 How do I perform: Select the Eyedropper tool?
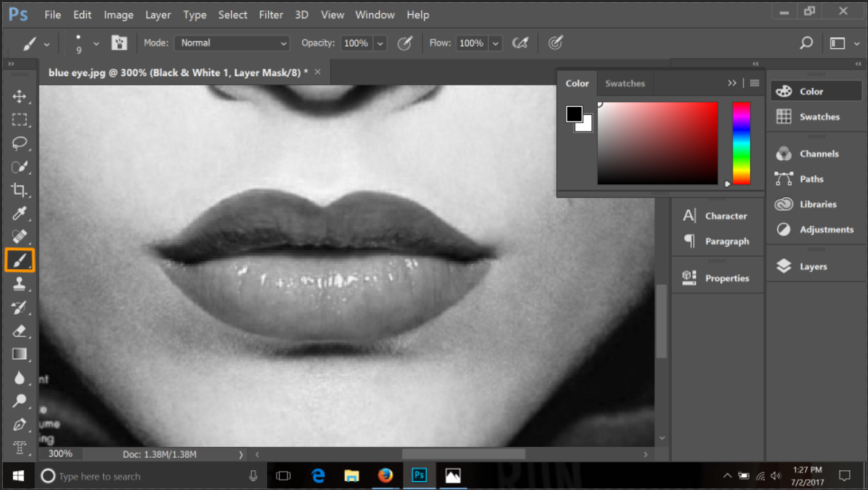(x=20, y=214)
